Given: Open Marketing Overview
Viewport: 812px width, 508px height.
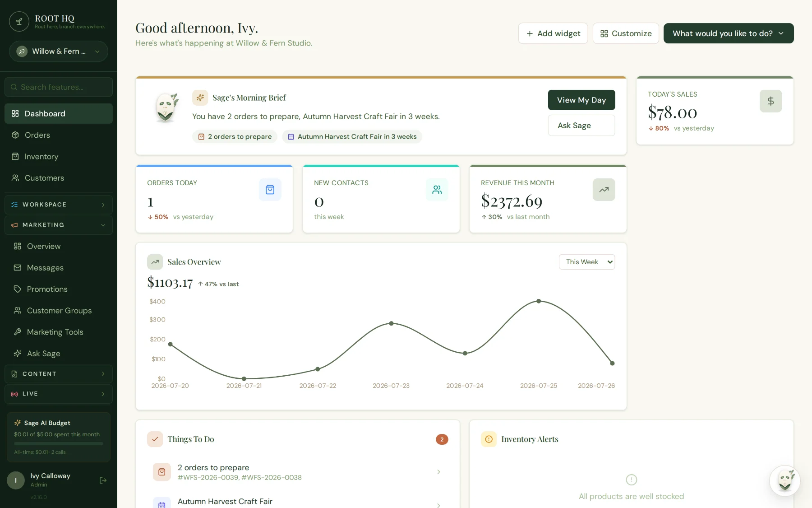Looking at the screenshot, I should pos(59,246).
